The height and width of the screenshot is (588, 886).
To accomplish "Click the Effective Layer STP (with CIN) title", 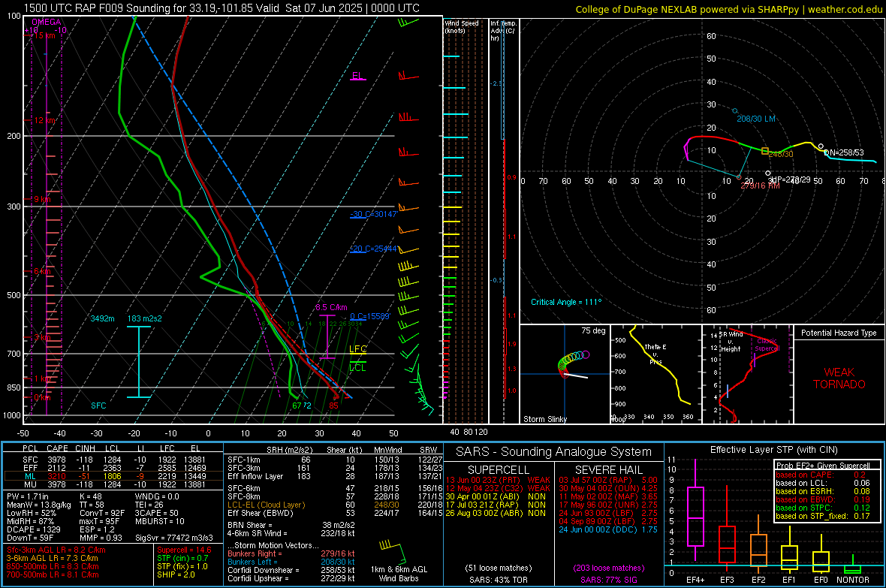I will pyautogui.click(x=773, y=450).
